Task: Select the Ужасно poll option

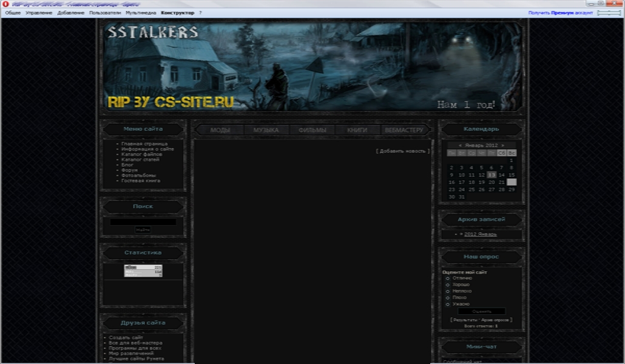Action: (x=448, y=304)
